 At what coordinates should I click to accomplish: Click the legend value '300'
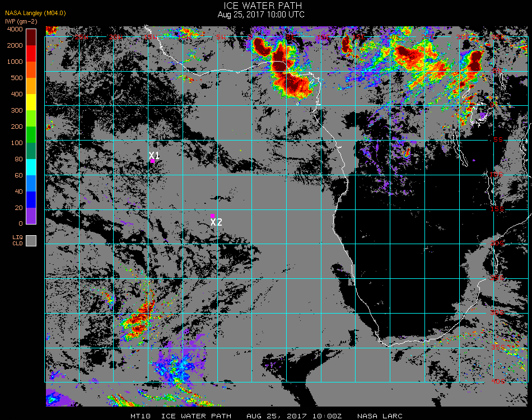[17, 110]
